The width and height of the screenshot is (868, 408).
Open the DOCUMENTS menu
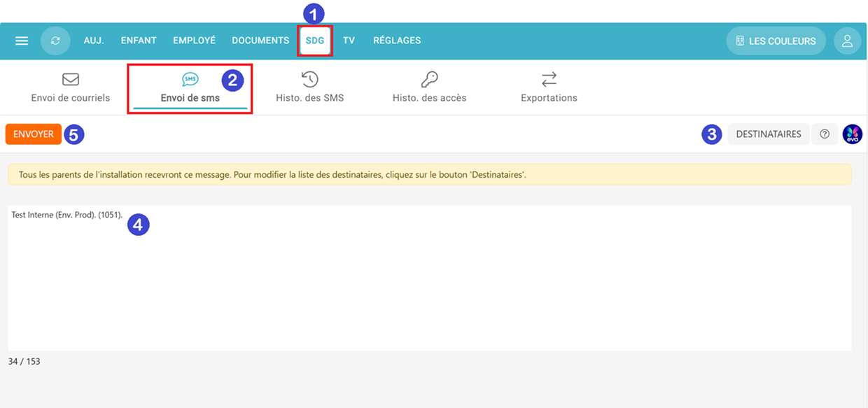point(260,41)
